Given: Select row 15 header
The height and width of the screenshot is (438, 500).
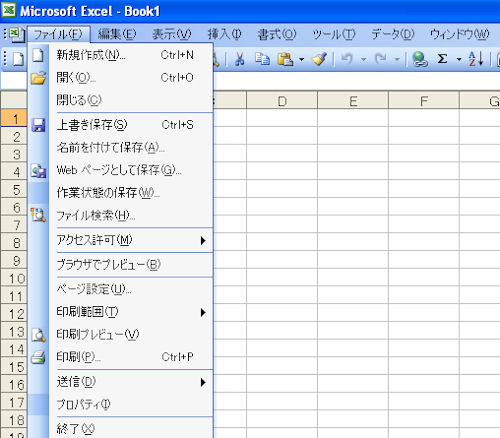Looking at the screenshot, I should point(14,367).
